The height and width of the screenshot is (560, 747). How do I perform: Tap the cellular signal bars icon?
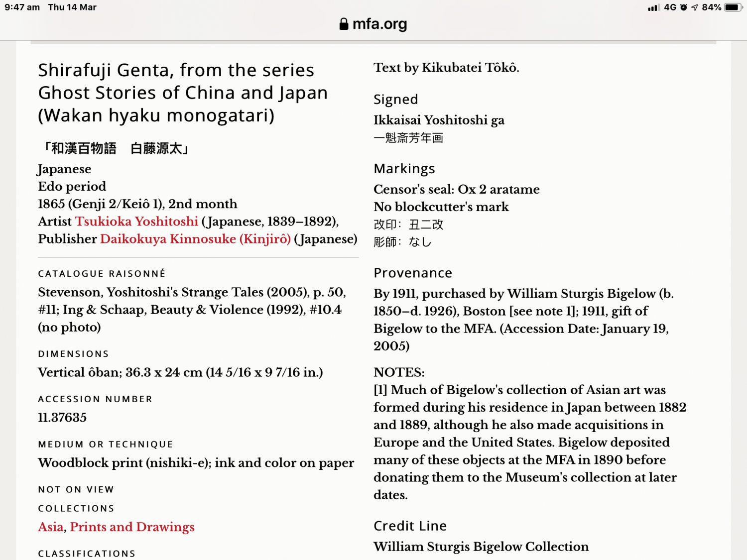[653, 7]
